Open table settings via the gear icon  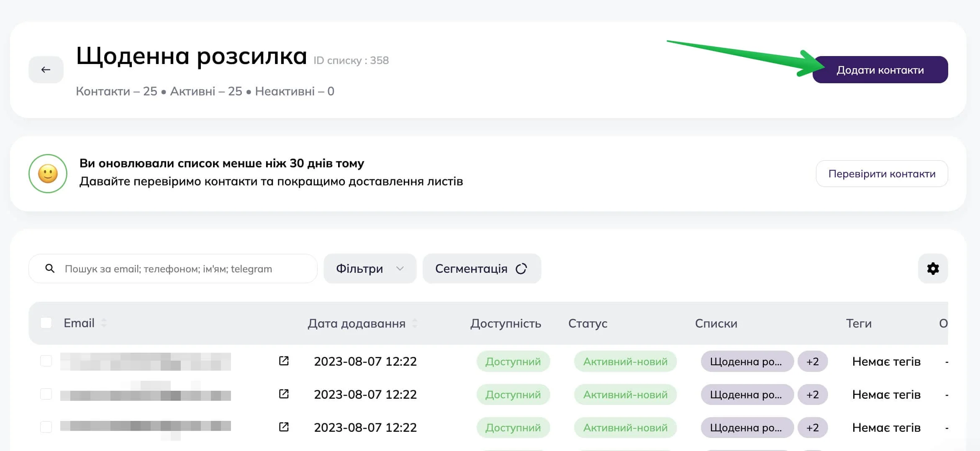(x=933, y=269)
